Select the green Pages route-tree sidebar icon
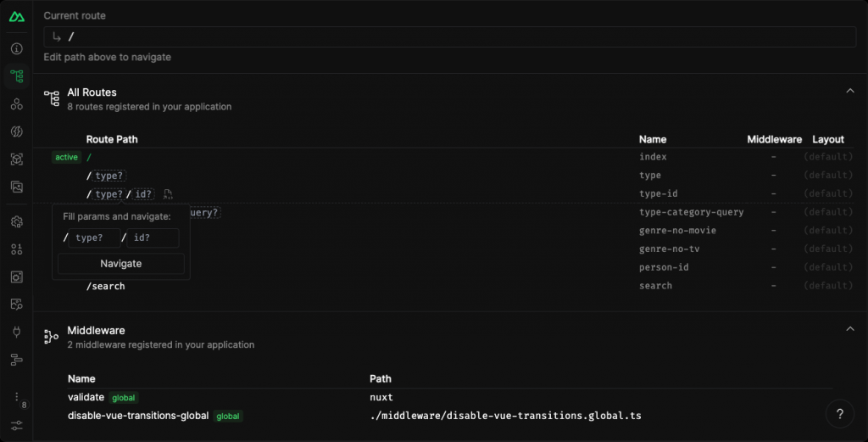Screen dimensions: 868x442 click(17, 76)
